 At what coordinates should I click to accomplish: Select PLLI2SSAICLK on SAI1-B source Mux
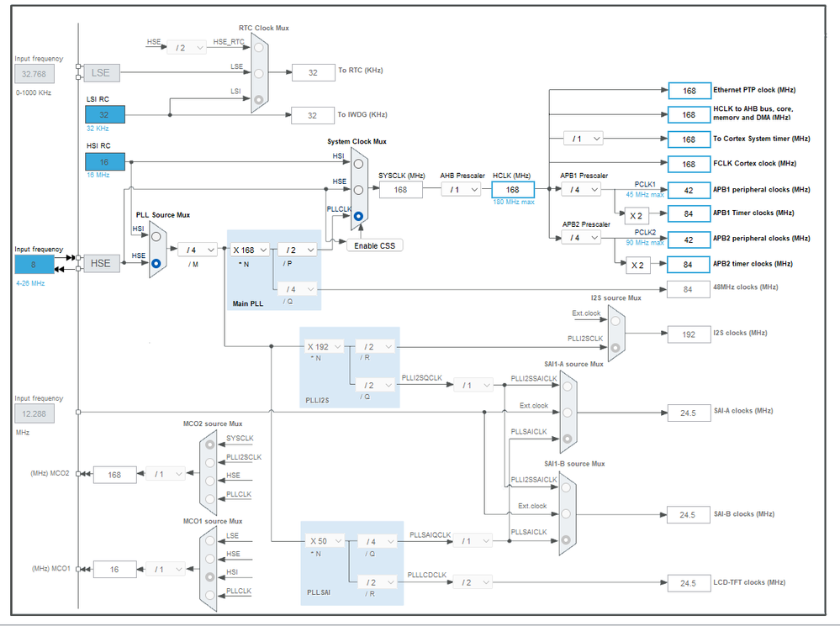coord(566,488)
